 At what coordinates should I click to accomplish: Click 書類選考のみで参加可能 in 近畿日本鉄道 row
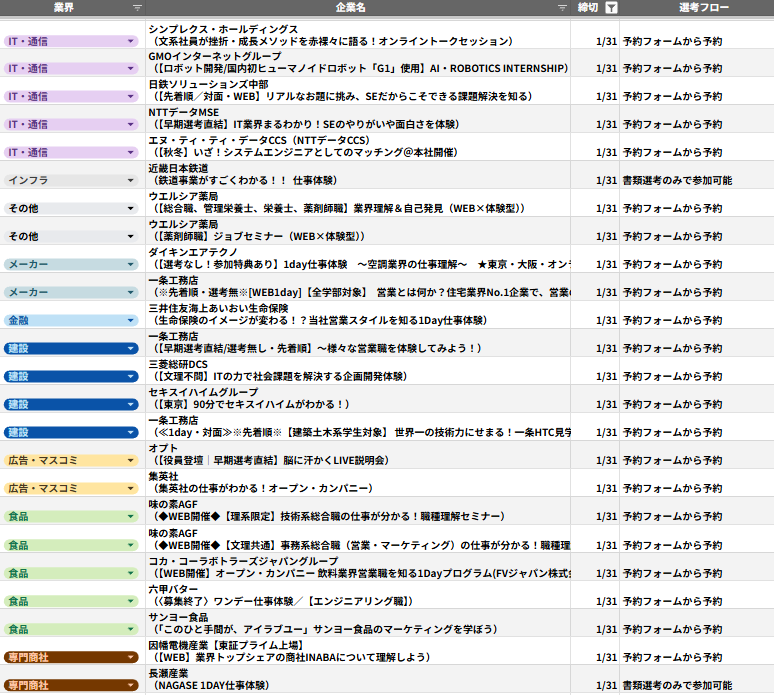click(677, 181)
